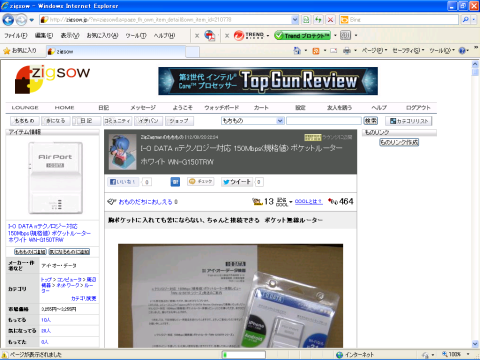Viewport: 480px width, 360px height.
Task: Open the recent pages dropdown beside Forward
Action: pos(32,20)
